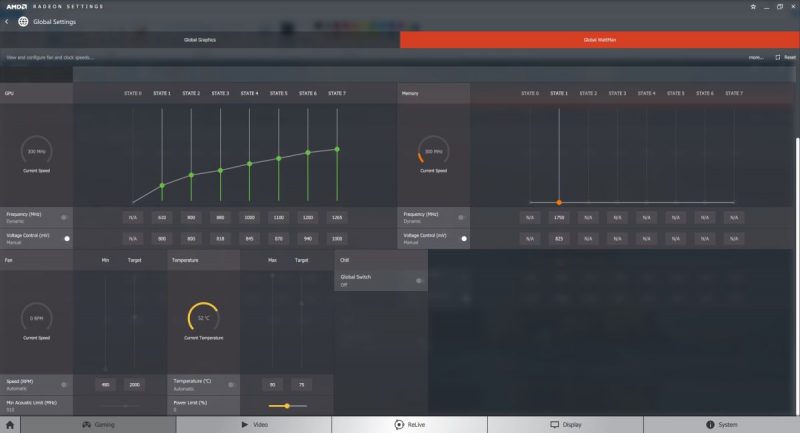The image size is (800, 433).
Task: Click the Memory current speed gauge
Action: pyautogui.click(x=433, y=151)
